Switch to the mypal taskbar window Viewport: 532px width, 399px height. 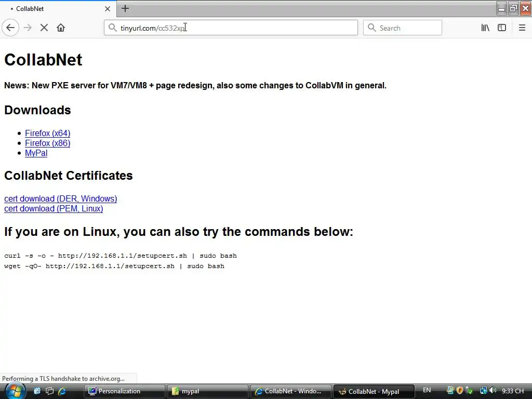(208, 391)
